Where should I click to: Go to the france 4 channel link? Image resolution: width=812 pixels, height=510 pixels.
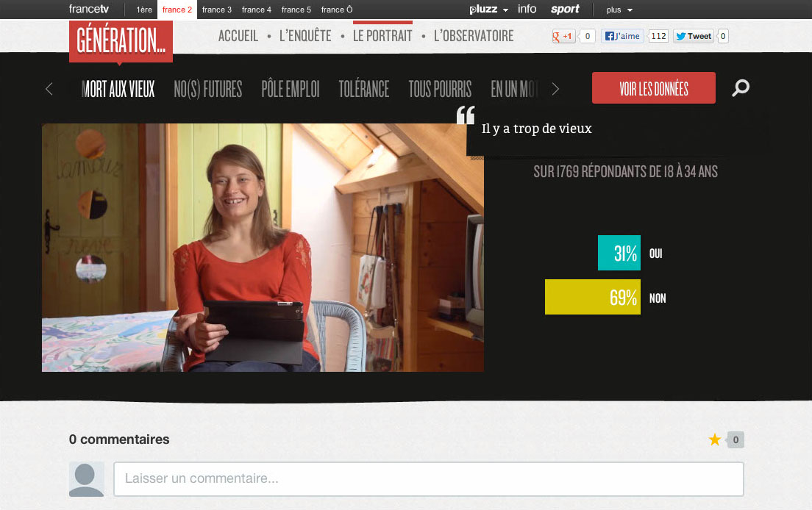[x=257, y=10]
